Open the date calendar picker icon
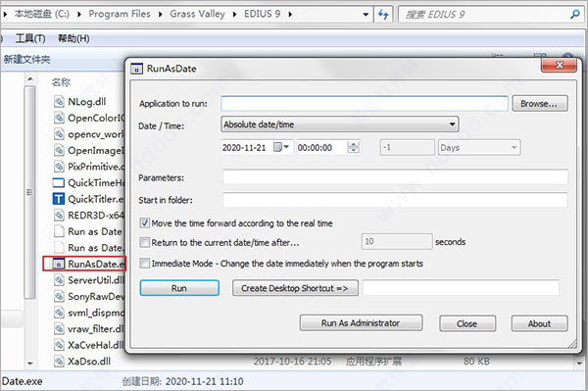The height and width of the screenshot is (391, 588). click(281, 147)
